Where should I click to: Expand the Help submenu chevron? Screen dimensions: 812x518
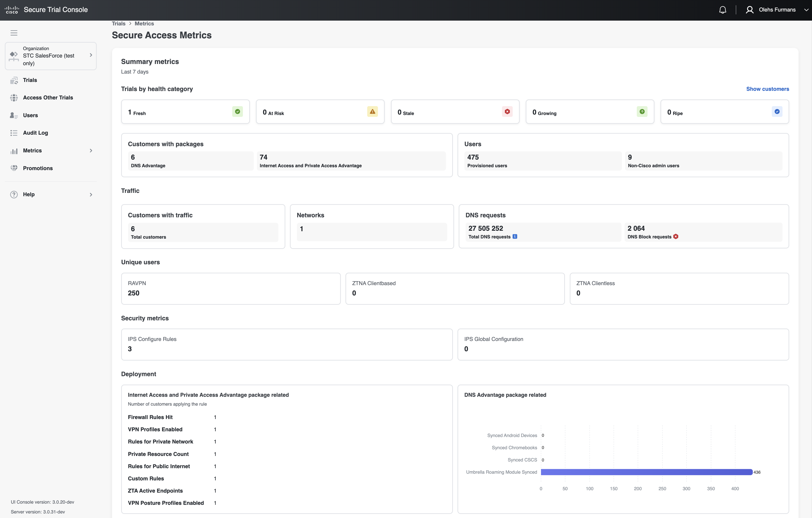coord(91,194)
